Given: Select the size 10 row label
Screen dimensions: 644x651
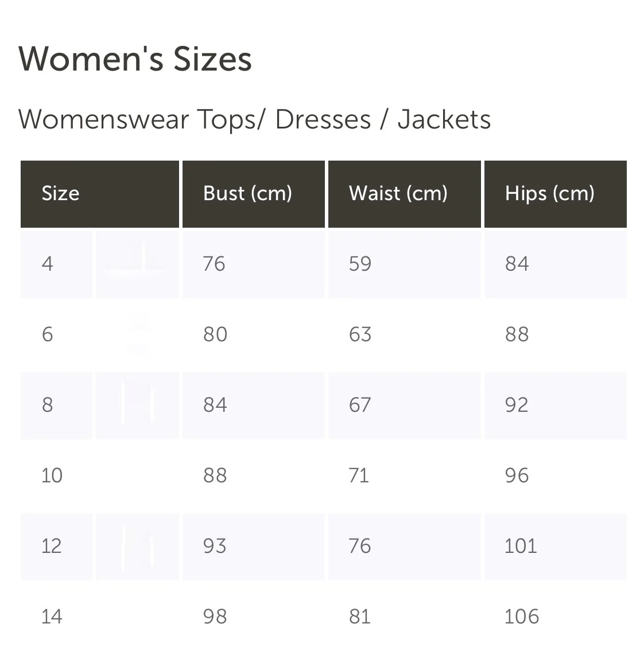Looking at the screenshot, I should (52, 475).
